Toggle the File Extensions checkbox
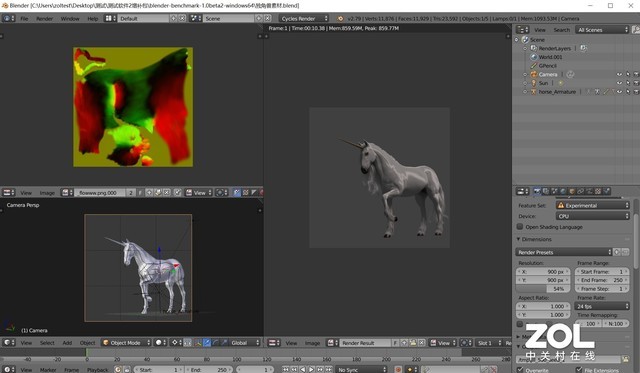The height and width of the screenshot is (373, 640). 579,370
